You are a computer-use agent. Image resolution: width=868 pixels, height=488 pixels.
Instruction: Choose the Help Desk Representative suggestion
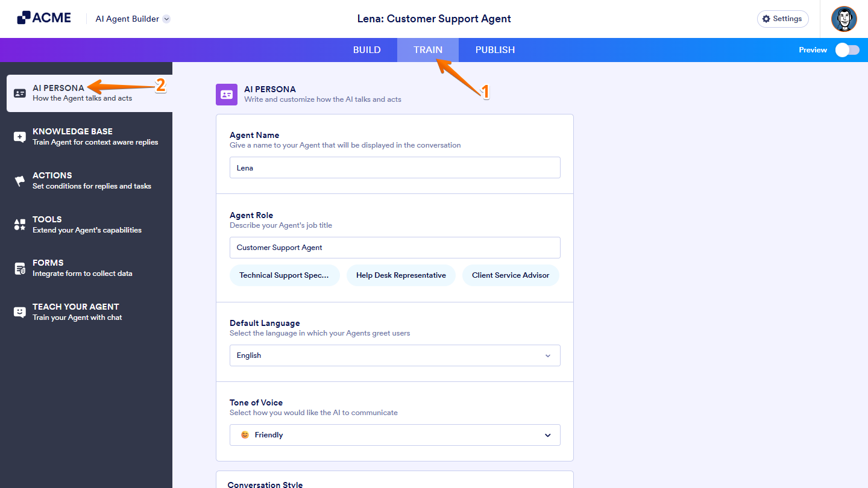coord(401,275)
